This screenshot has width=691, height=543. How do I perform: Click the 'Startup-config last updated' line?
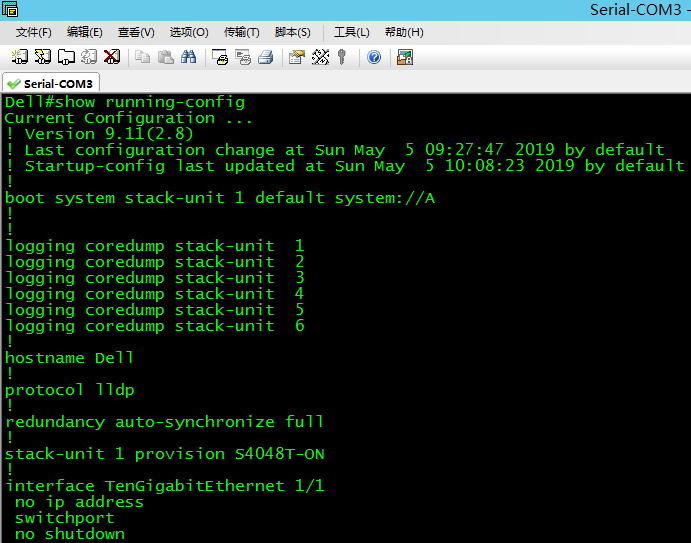pyautogui.click(x=346, y=166)
